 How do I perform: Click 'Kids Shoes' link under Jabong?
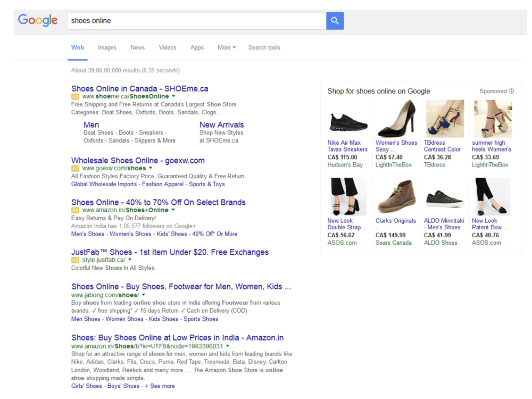tap(163, 319)
